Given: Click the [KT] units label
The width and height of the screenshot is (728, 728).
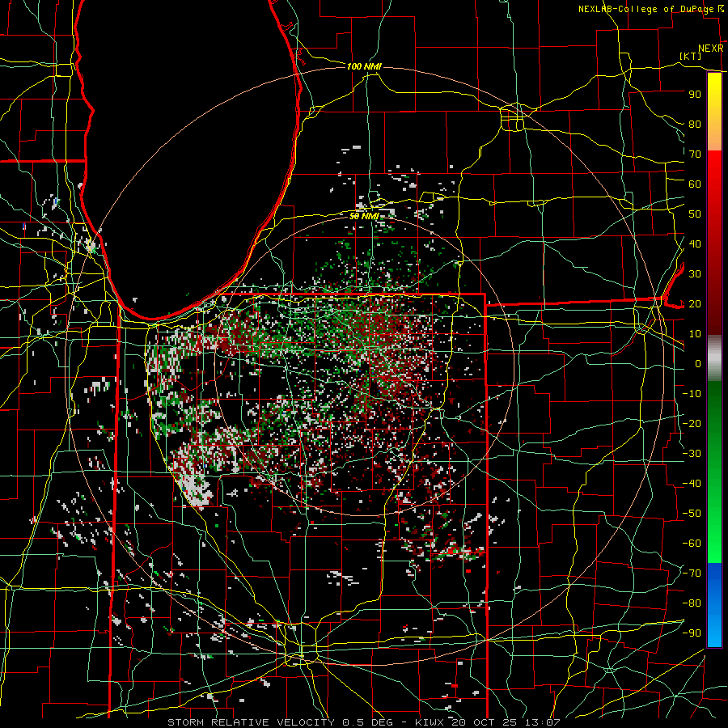Looking at the screenshot, I should pos(691,56).
